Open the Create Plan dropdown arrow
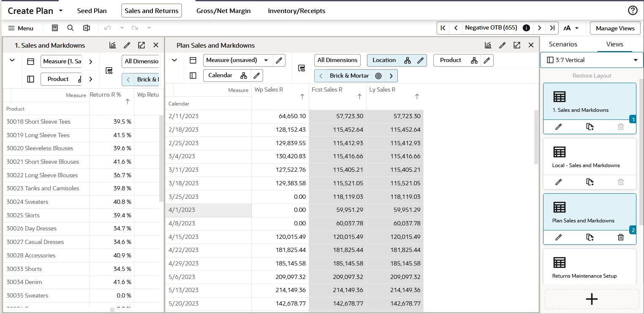The image size is (644, 314). (61, 11)
